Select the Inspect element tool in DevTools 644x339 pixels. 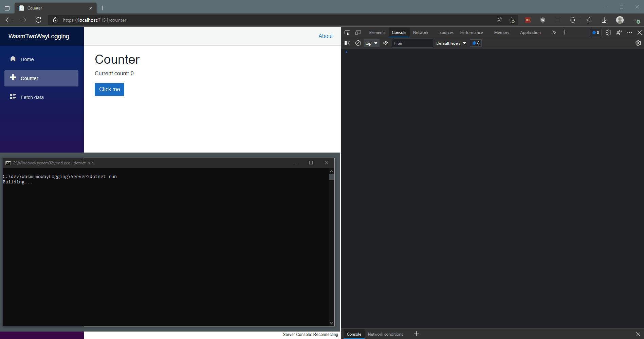tap(347, 32)
